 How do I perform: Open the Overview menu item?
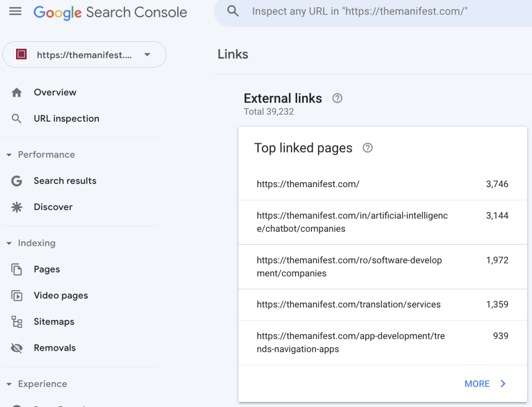[55, 92]
